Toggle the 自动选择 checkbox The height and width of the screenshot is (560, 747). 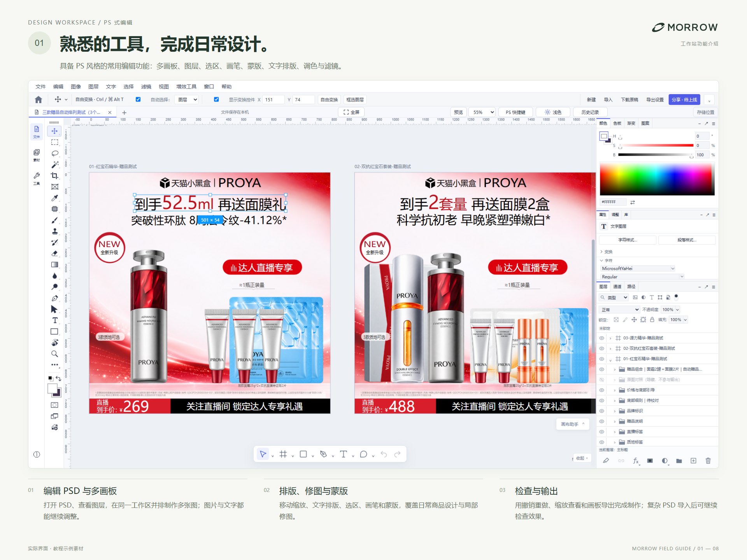tap(138, 100)
